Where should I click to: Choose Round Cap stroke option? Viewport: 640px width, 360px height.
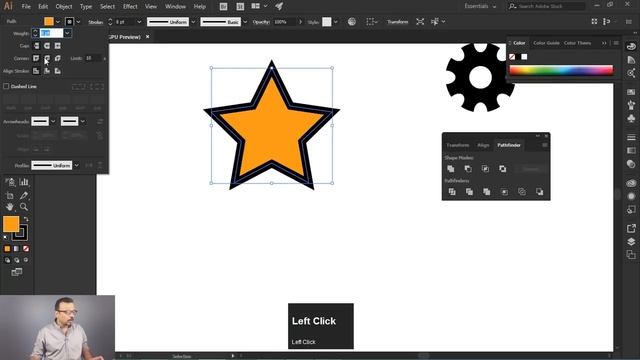click(47, 46)
